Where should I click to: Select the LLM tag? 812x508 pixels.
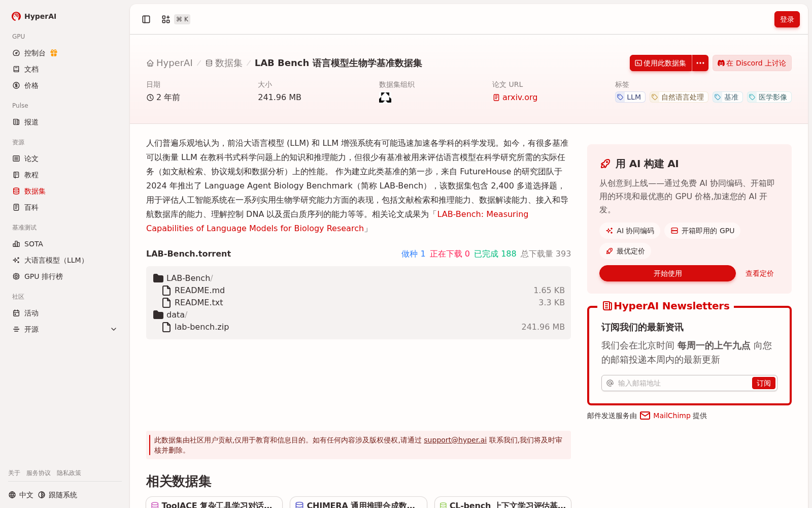(630, 97)
